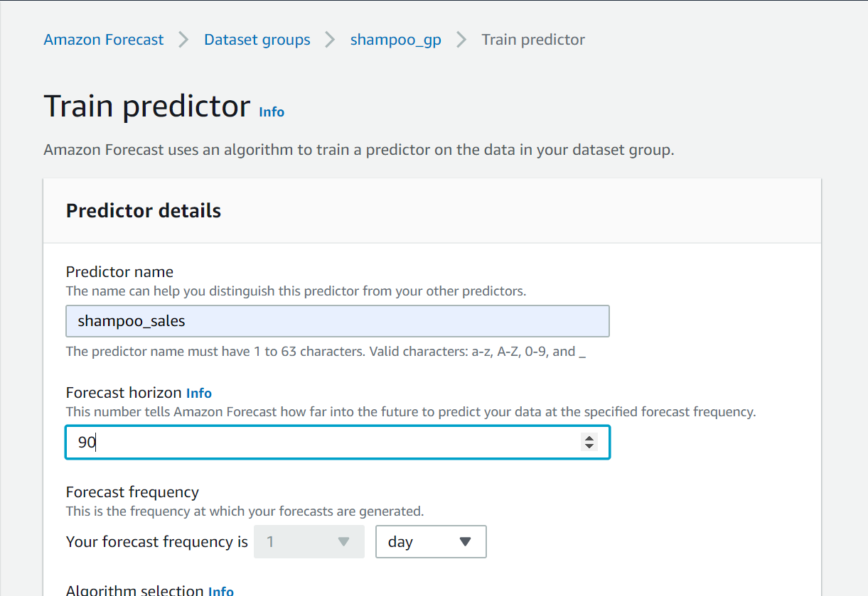Increase forecast horizon with up arrow
868x596 pixels.
(589, 438)
